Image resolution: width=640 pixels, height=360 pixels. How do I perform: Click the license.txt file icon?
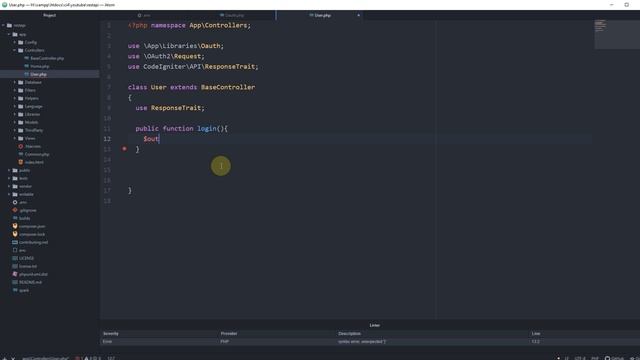click(15, 266)
